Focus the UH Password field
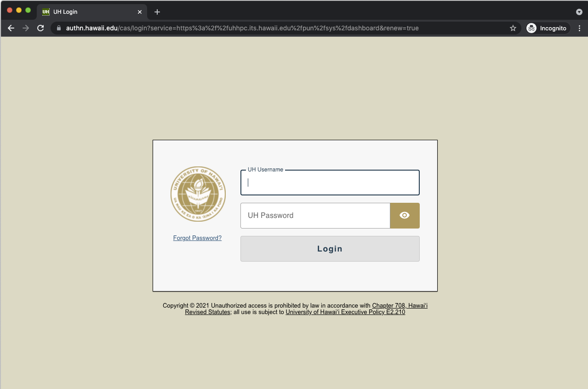This screenshot has width=588, height=389. coord(315,215)
